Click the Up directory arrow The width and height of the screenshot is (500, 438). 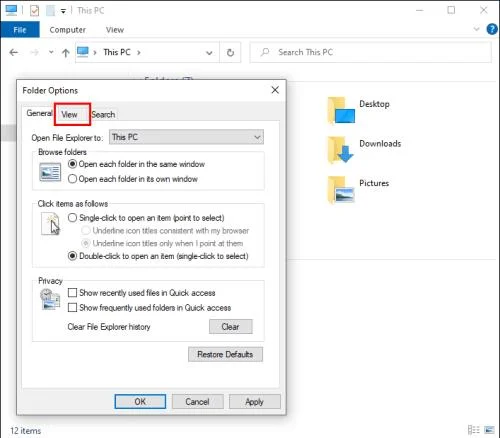[66, 53]
